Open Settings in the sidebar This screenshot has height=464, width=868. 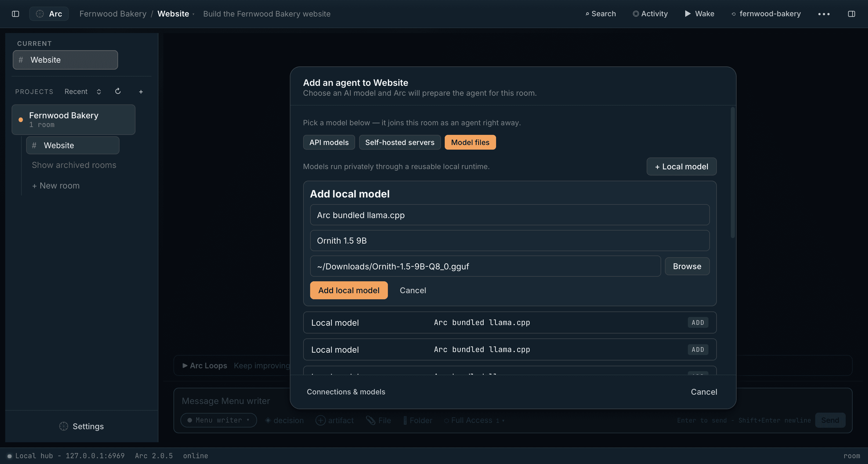(82, 426)
